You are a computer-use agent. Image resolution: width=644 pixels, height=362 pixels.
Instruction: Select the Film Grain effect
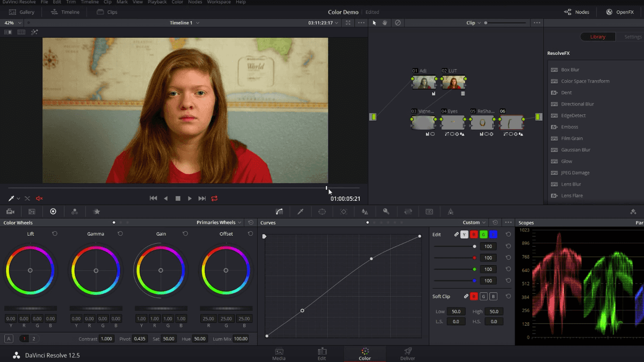point(572,138)
